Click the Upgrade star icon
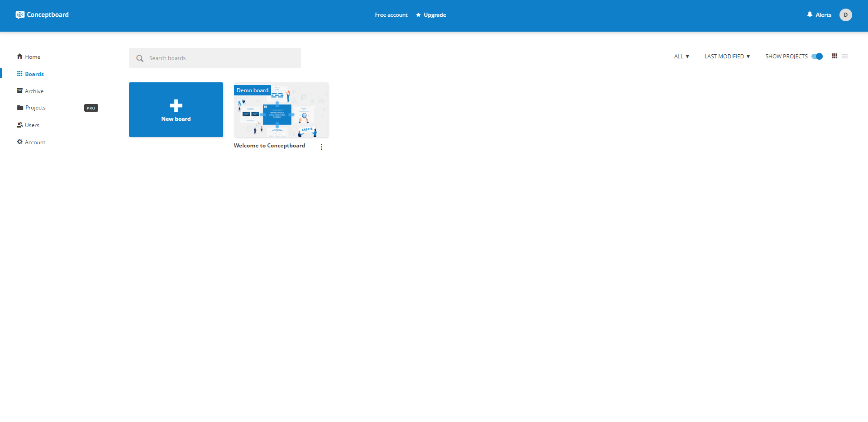The height and width of the screenshot is (422, 868). tap(418, 15)
